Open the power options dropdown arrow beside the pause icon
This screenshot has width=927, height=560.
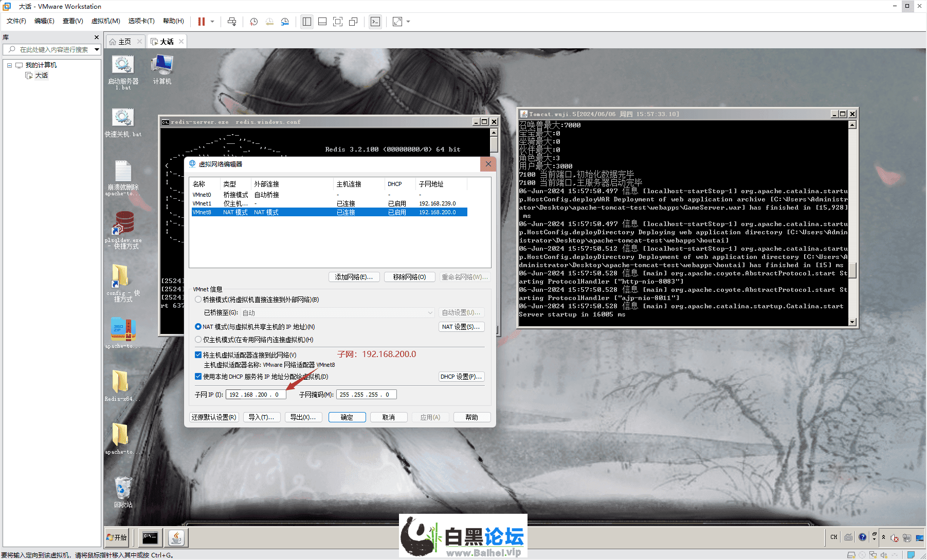(212, 22)
